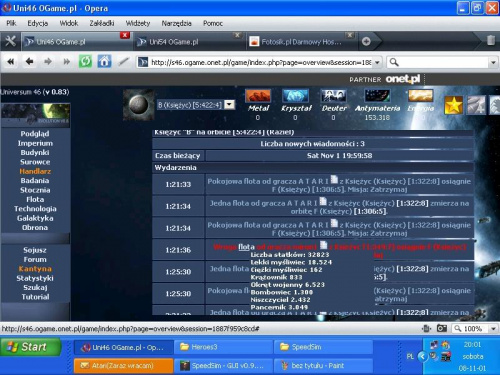Open the camera icon in status bar
The image size is (500, 375).
pyautogui.click(x=442, y=328)
